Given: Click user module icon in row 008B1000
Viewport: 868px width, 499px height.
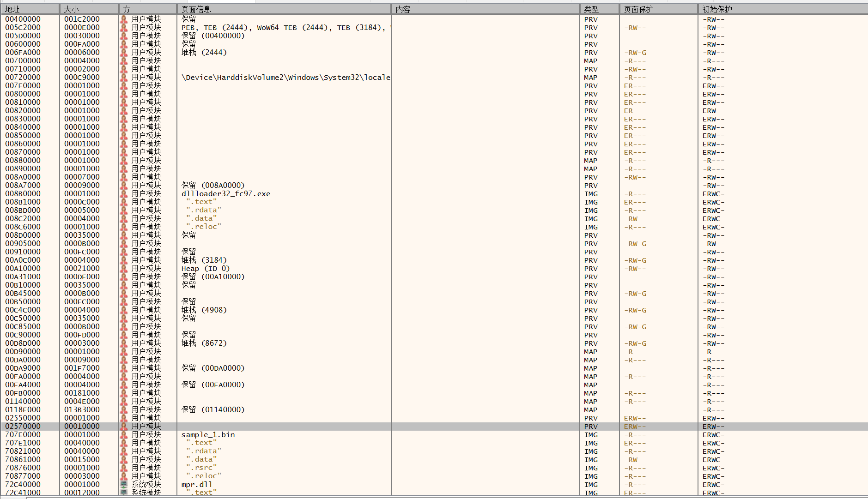Looking at the screenshot, I should (124, 202).
